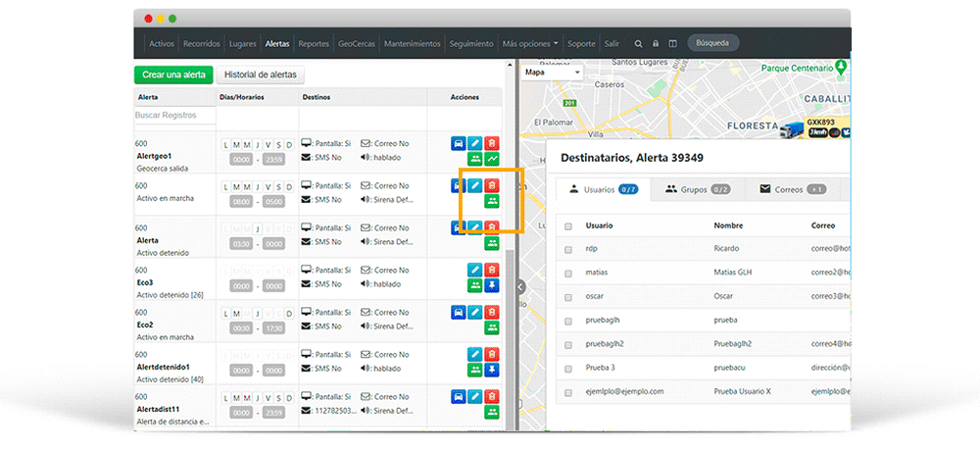Open the Activos menu item
The width and height of the screenshot is (980, 451).
pyautogui.click(x=162, y=44)
